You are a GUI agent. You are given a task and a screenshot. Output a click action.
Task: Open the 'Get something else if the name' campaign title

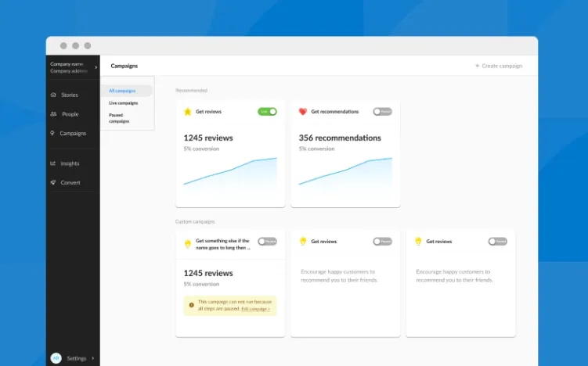[x=222, y=244]
